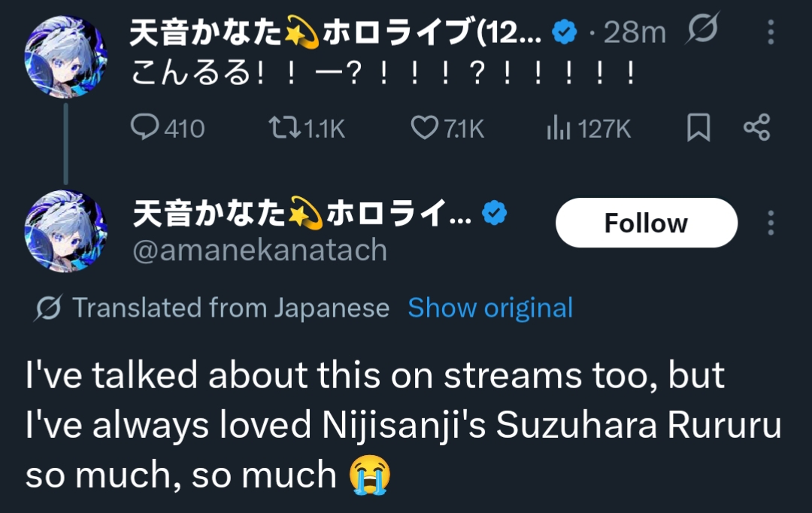Click verified badge in first tweet

[x=565, y=32]
